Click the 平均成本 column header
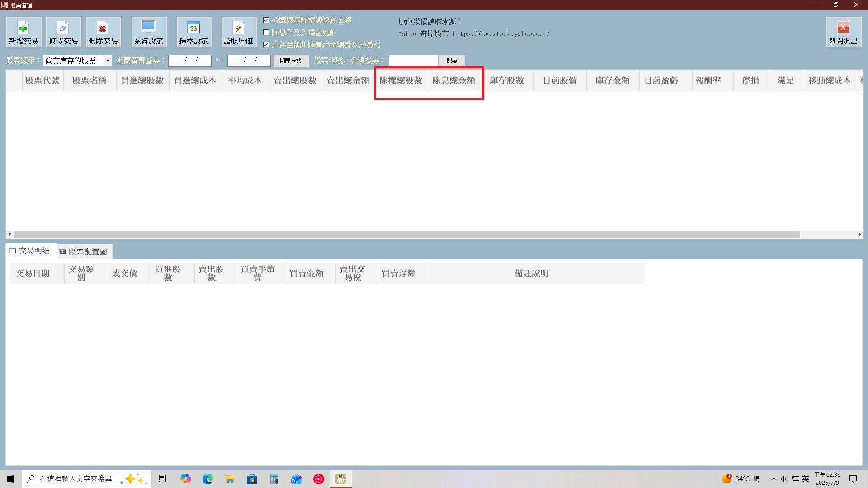868x488 pixels. click(245, 80)
